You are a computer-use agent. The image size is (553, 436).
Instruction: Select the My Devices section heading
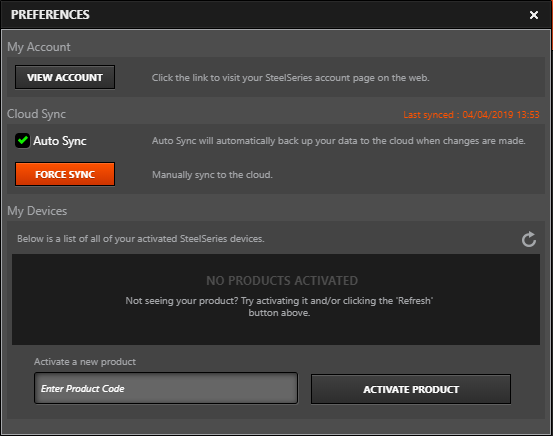pyautogui.click(x=37, y=211)
